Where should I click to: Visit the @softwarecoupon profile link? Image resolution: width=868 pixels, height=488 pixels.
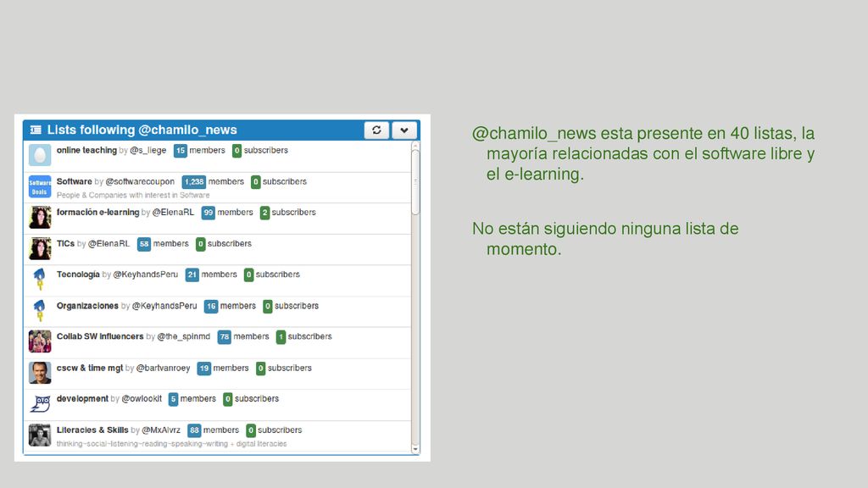(x=140, y=181)
